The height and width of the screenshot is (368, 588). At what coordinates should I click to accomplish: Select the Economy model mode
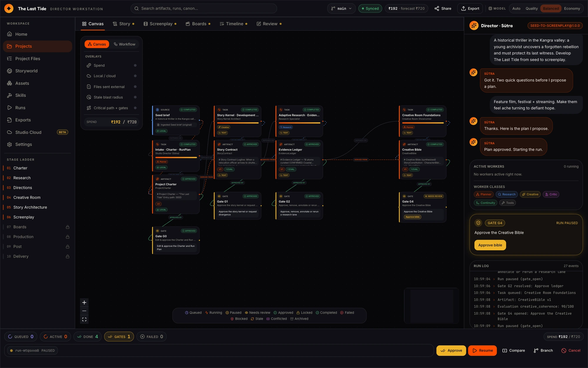tap(572, 9)
